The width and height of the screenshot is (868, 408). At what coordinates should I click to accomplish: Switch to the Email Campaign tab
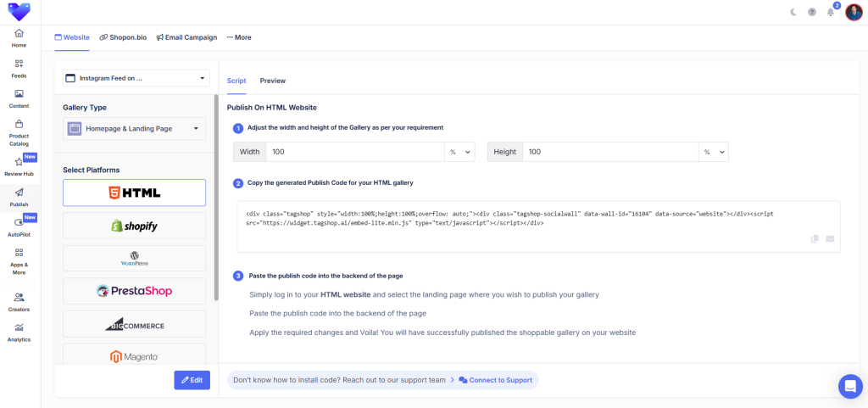tap(186, 37)
